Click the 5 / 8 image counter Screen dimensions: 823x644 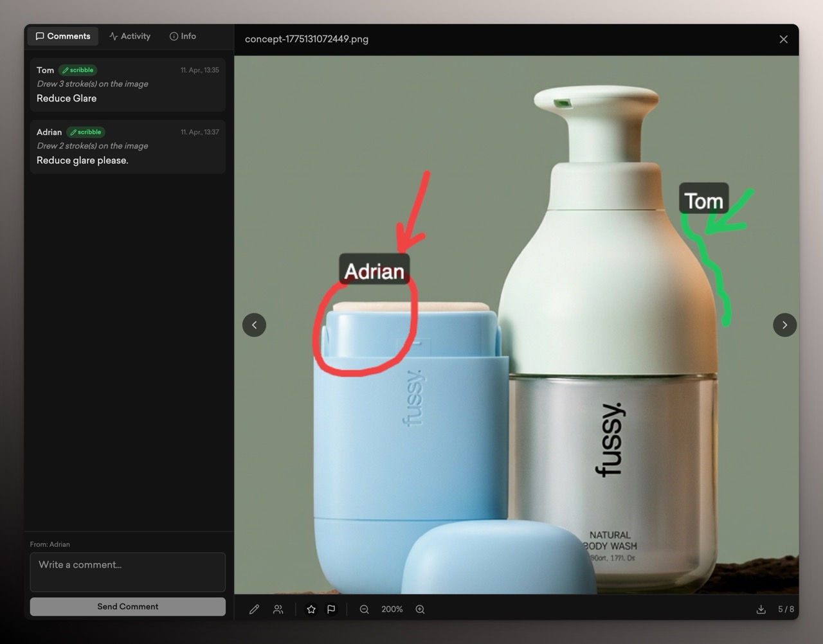coord(786,609)
